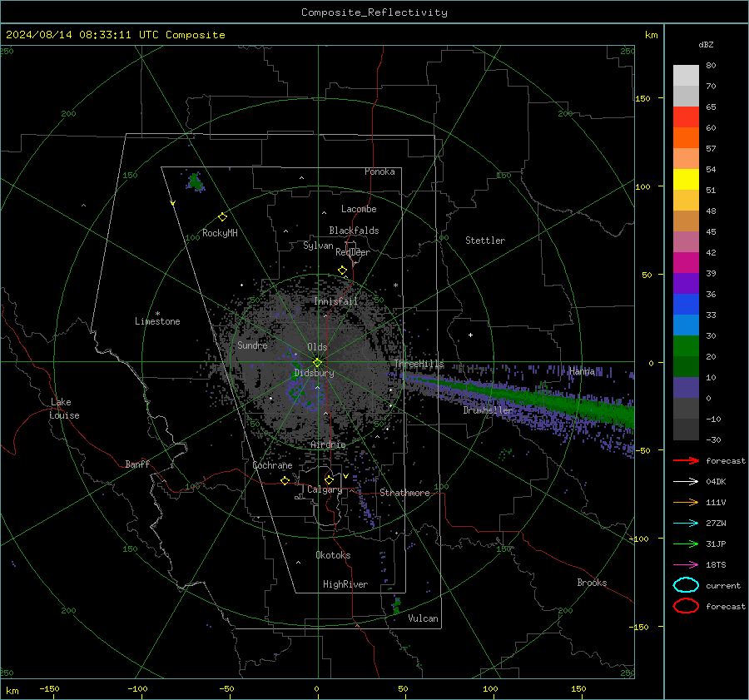Viewport: 749px width, 700px height.
Task: Click the RedDeer city label
Action: (353, 252)
